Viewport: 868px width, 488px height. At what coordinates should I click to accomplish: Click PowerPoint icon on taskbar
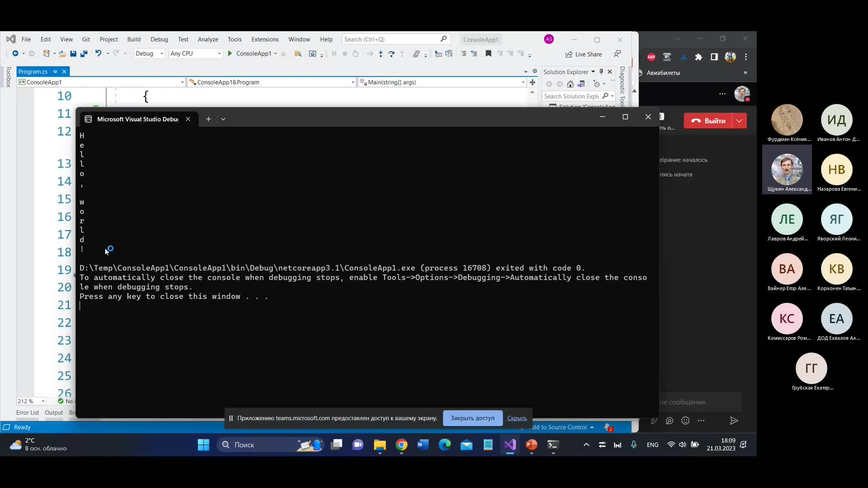532,445
